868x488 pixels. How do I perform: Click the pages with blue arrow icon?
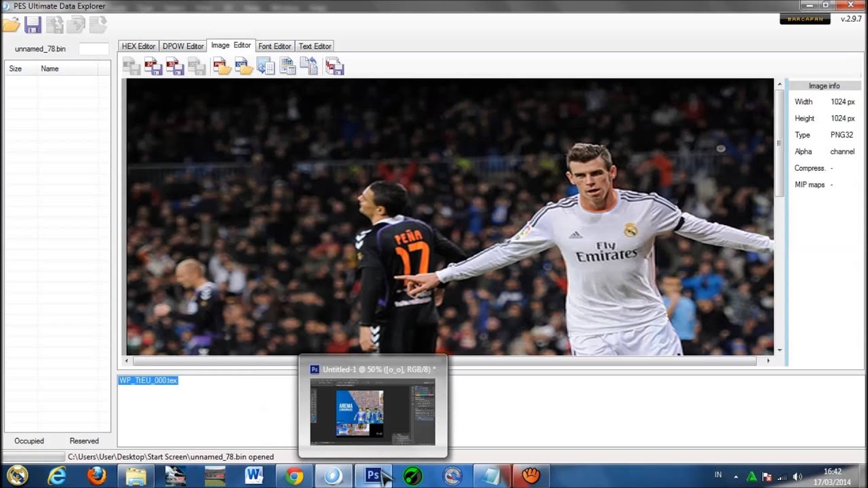(x=309, y=66)
